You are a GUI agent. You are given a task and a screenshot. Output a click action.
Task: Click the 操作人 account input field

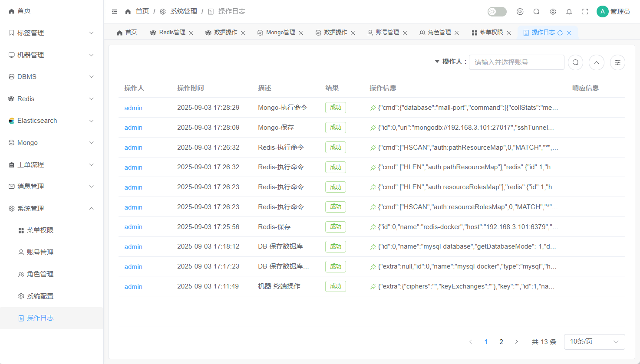point(516,62)
